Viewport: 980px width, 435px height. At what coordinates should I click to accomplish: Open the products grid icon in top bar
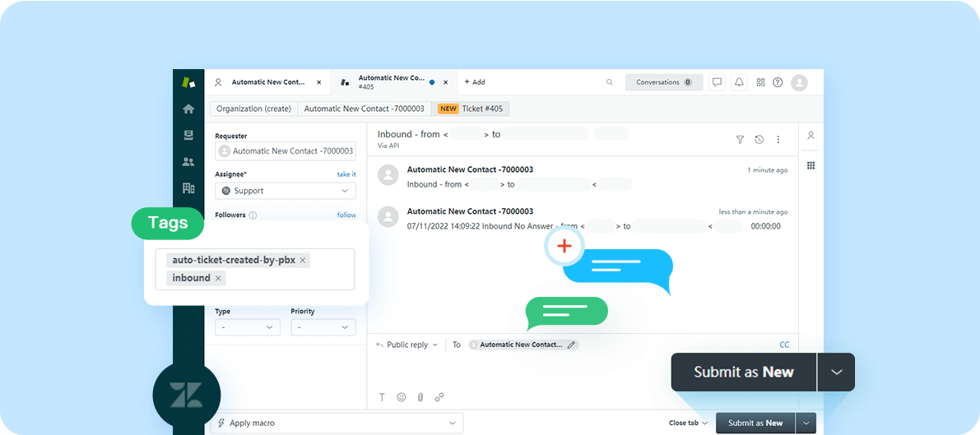[760, 82]
